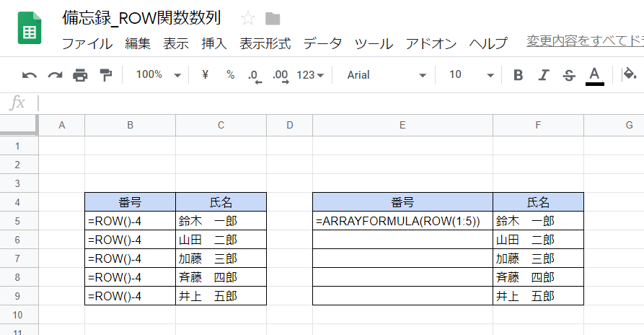The image size is (644, 335).
Task: Open the 表示 menu
Action: click(176, 43)
